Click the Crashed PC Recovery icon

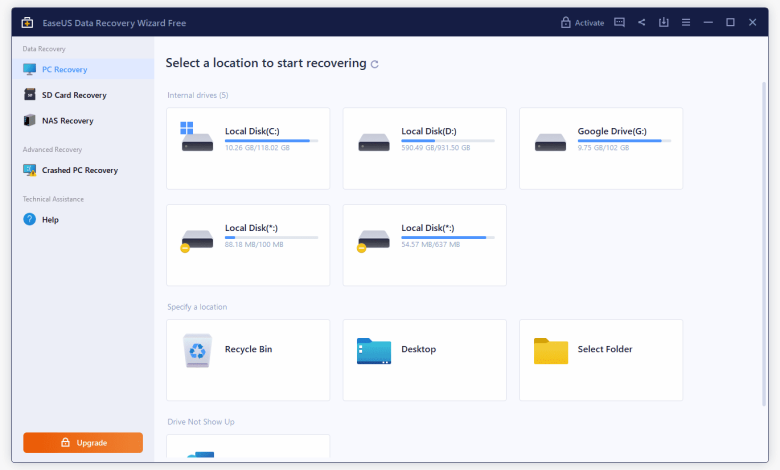[30, 170]
